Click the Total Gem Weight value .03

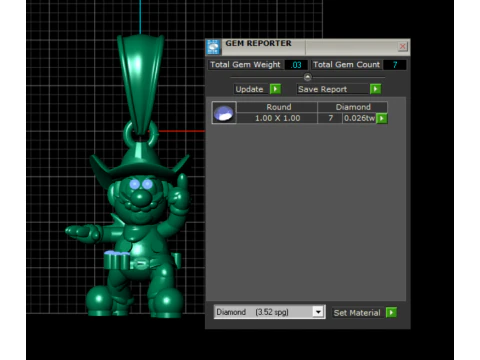[x=296, y=65]
